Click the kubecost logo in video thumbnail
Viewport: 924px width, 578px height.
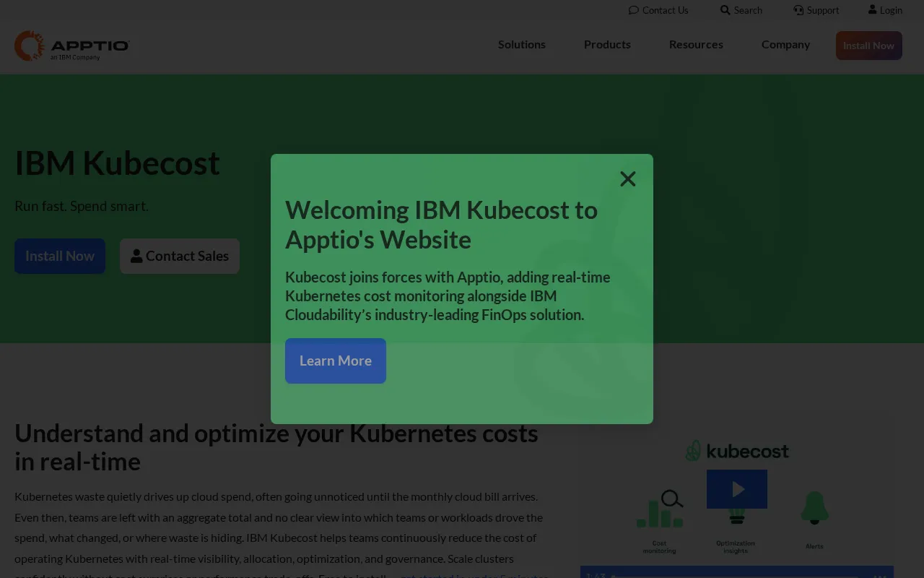(x=737, y=451)
